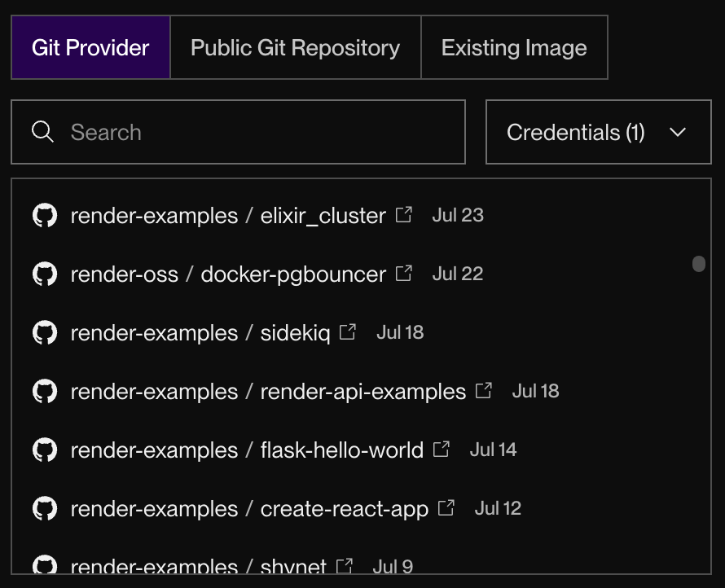
Task: Open render-api-examples via external link icon
Action: point(483,389)
